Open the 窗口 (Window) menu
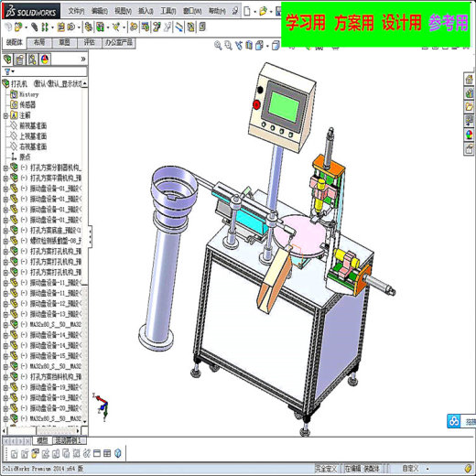The width and height of the screenshot is (476, 476). point(192,11)
